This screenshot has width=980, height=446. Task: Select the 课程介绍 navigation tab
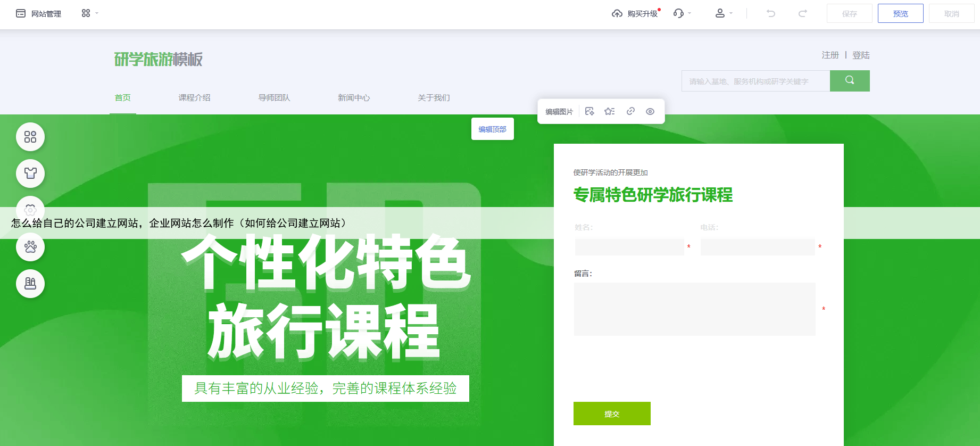[194, 98]
